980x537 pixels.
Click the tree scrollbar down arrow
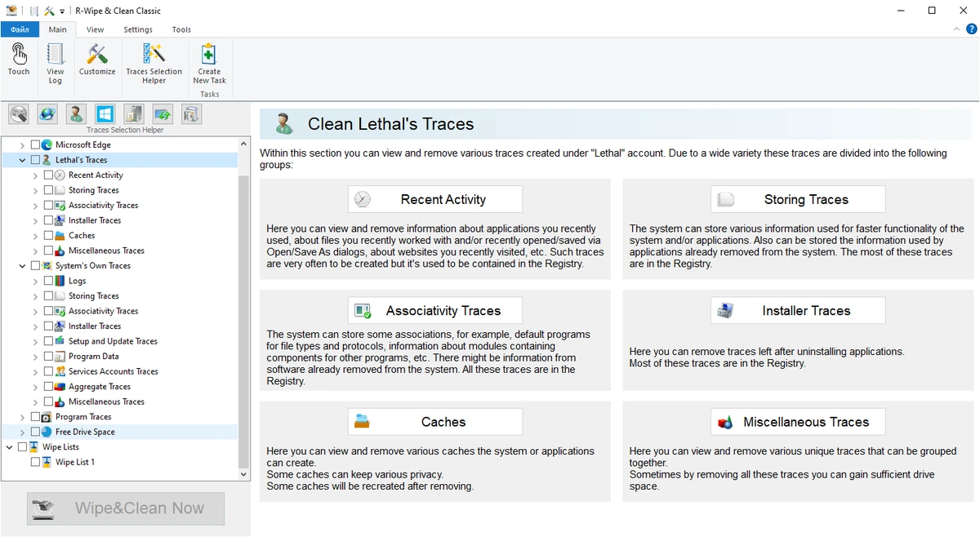(x=243, y=474)
